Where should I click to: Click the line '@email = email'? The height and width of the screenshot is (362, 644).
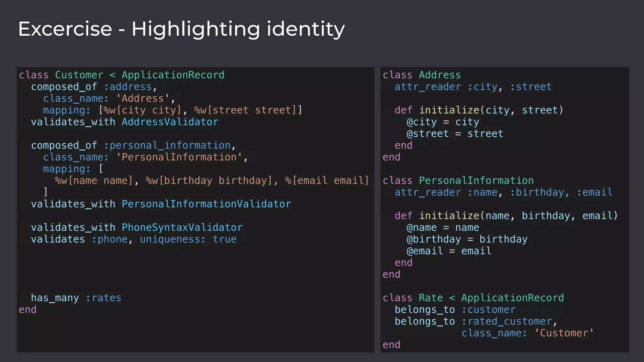tap(449, 251)
